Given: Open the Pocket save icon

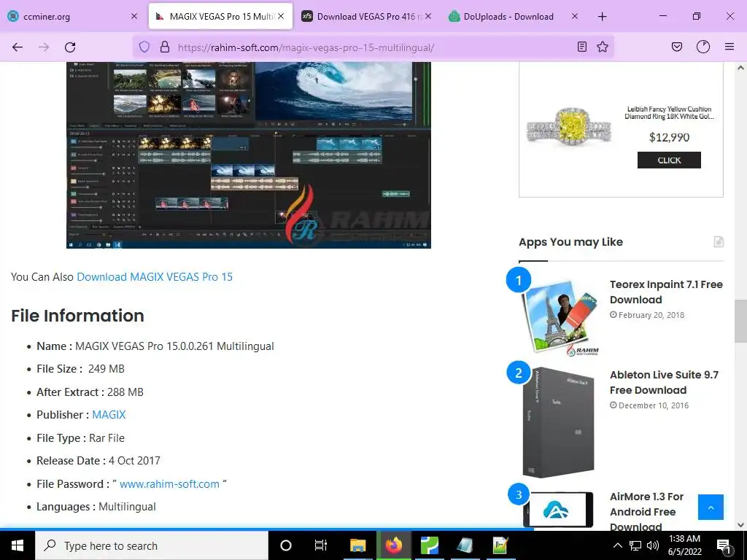Looking at the screenshot, I should click(x=676, y=47).
